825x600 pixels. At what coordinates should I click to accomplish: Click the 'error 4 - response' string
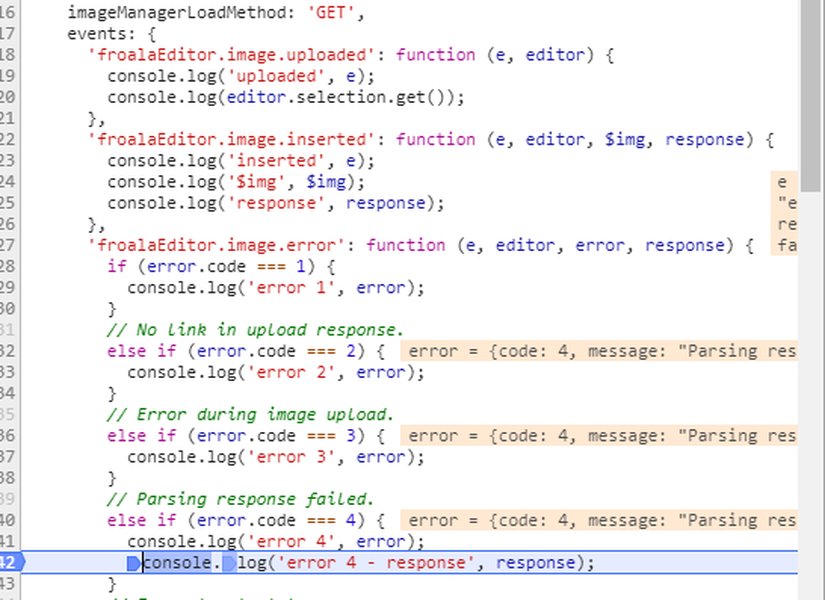[376, 563]
